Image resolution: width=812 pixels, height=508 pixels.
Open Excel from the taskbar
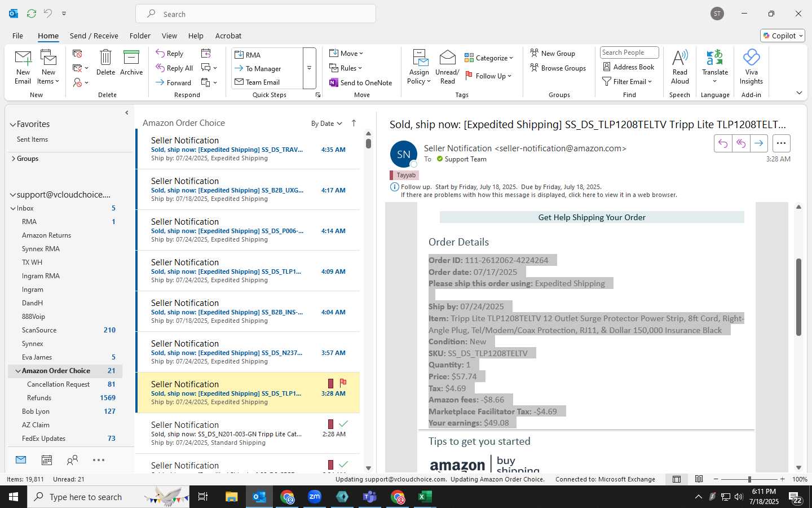point(425,497)
